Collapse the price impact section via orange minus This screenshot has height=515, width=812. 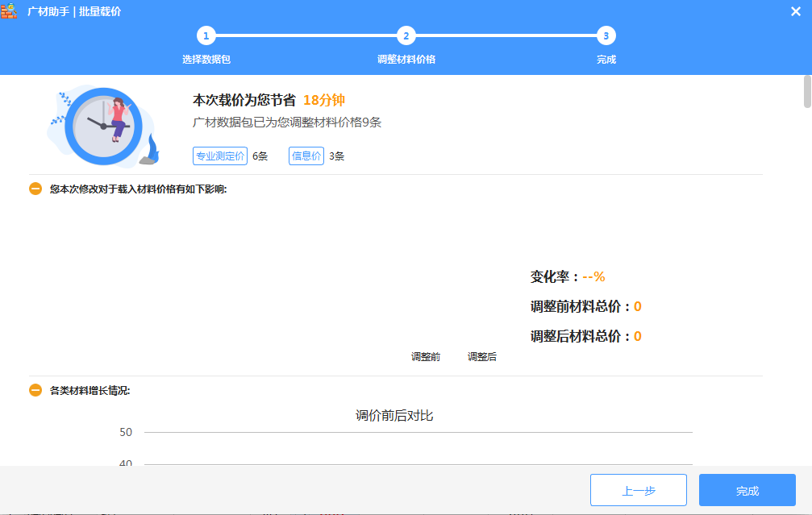click(x=35, y=189)
